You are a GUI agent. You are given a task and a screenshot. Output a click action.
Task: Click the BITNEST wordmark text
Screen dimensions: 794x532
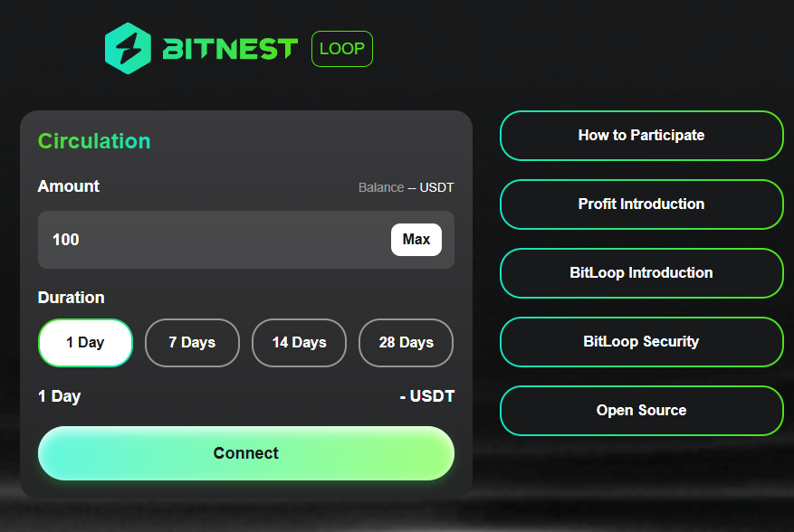click(x=230, y=49)
